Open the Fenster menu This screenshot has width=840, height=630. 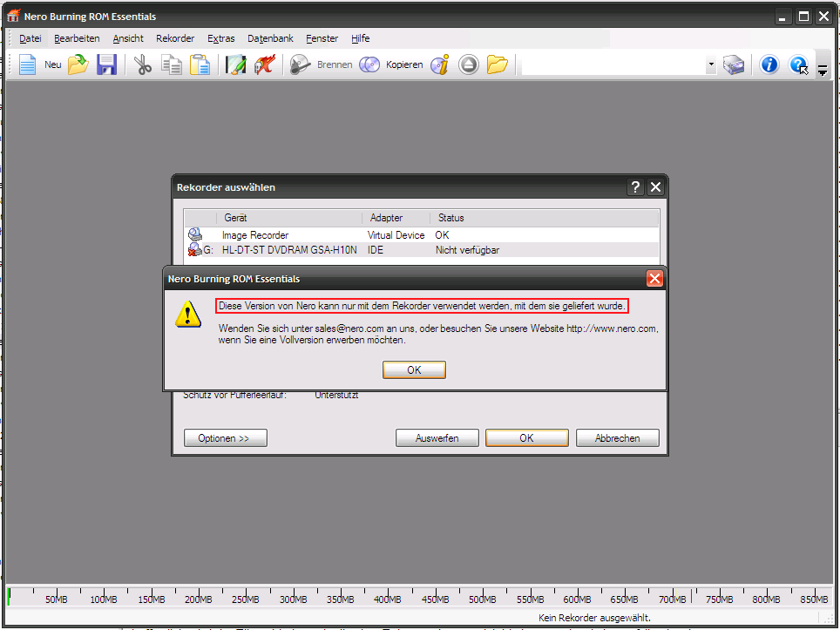[322, 38]
